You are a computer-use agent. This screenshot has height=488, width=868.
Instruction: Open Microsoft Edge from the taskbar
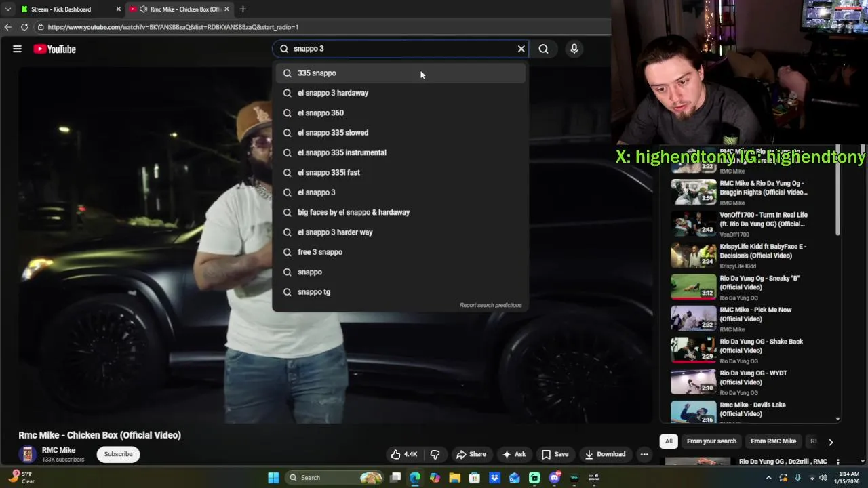(414, 478)
